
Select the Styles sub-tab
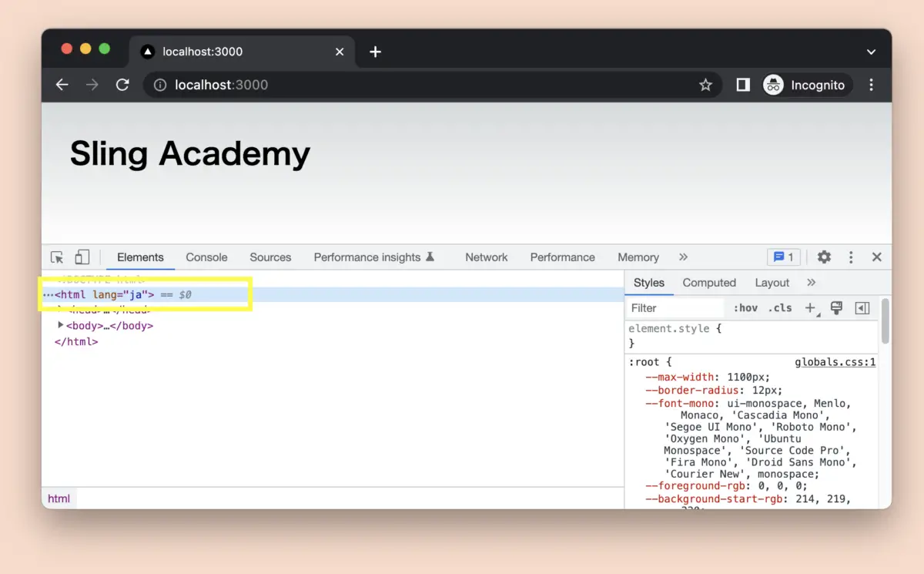(649, 283)
